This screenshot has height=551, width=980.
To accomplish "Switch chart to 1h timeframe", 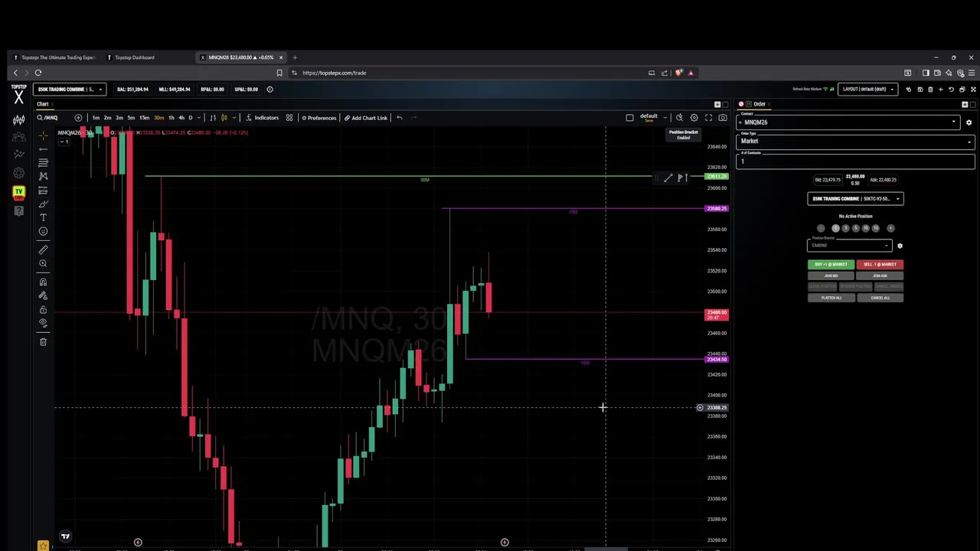I will click(171, 118).
